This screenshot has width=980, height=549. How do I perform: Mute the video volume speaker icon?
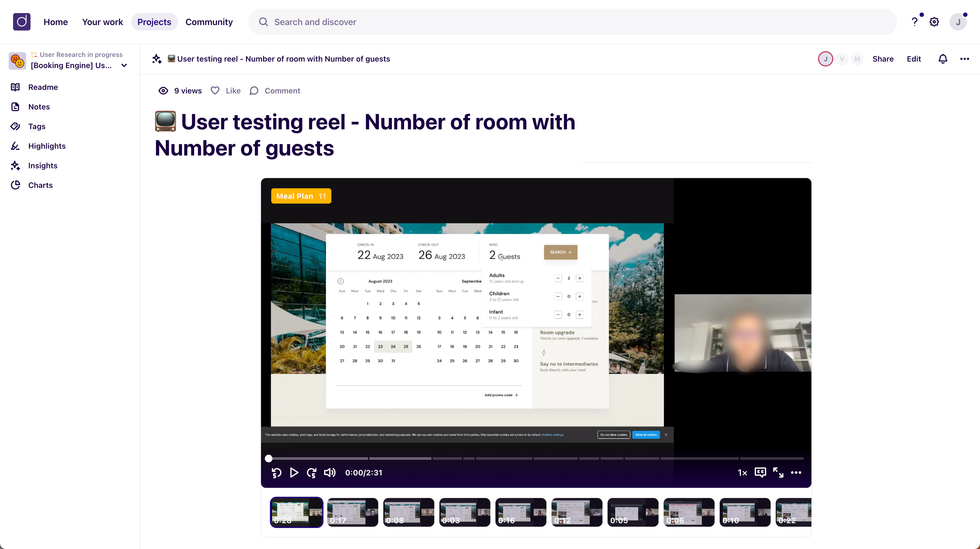(329, 472)
